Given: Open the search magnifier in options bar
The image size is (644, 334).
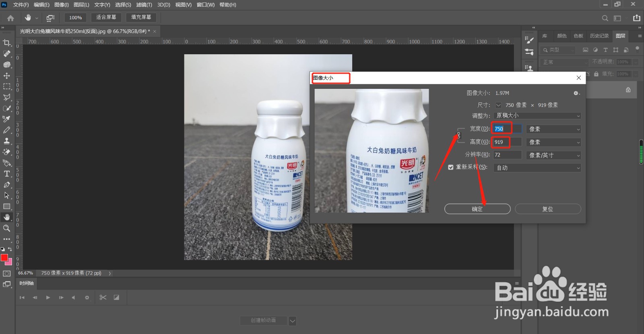Looking at the screenshot, I should (605, 18).
